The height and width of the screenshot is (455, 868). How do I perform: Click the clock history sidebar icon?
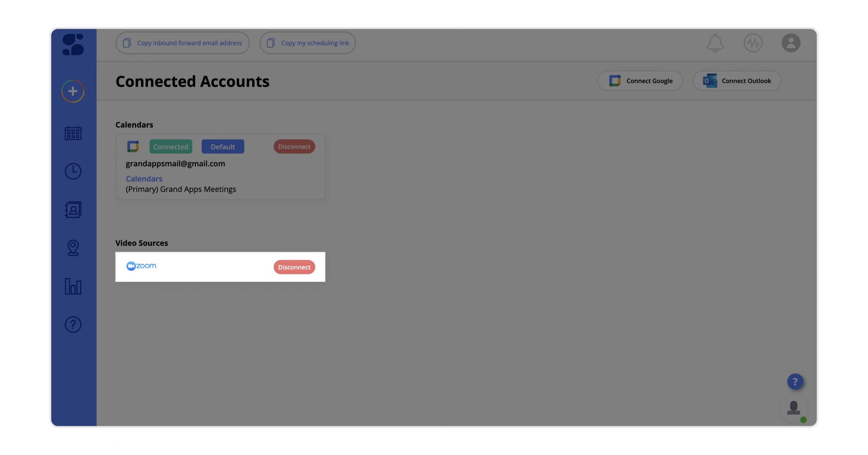tap(73, 171)
